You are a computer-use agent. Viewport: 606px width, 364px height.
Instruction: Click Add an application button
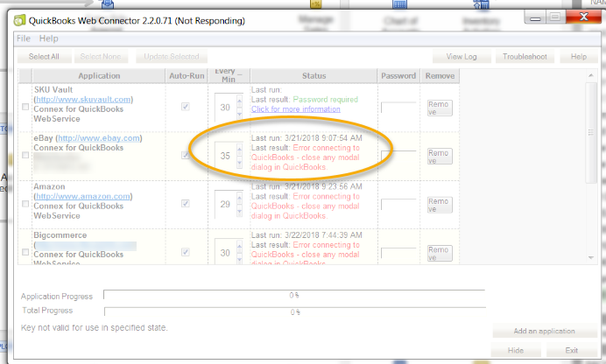[x=544, y=331]
